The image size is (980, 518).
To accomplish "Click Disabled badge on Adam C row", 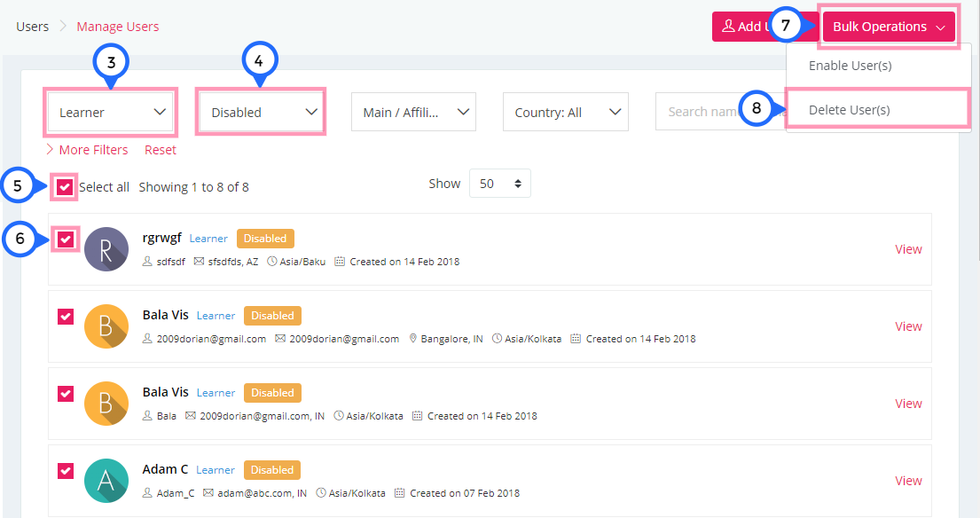I will click(272, 470).
